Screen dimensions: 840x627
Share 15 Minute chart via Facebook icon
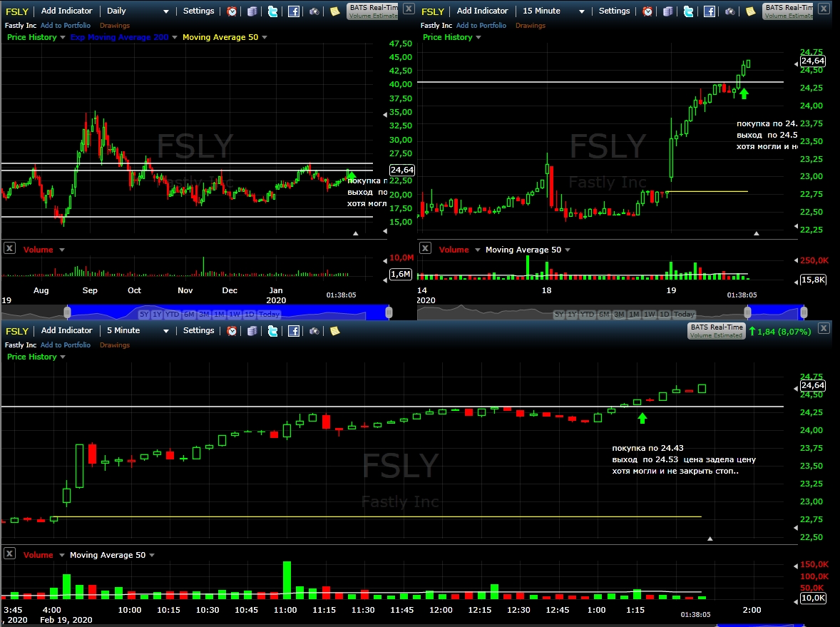710,11
